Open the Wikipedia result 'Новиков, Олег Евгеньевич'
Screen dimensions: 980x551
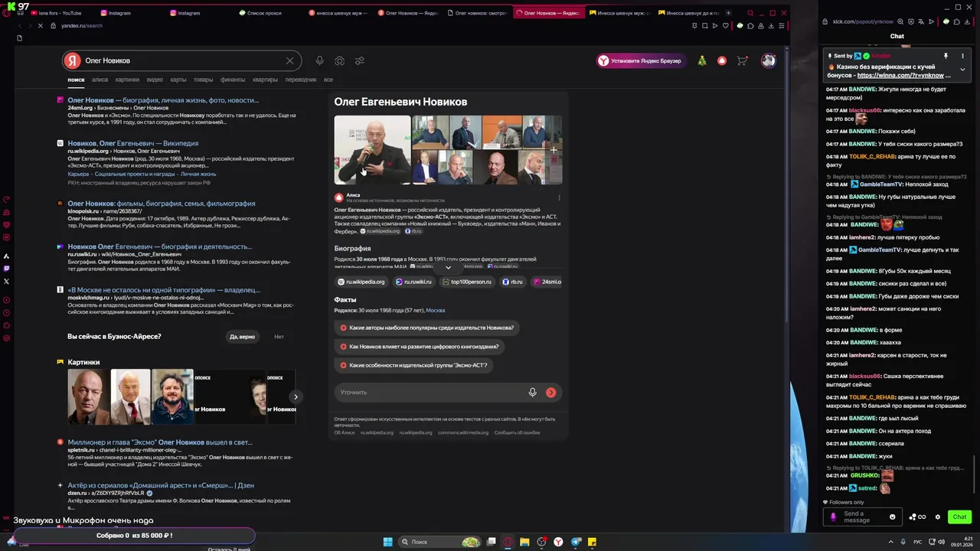pos(133,143)
